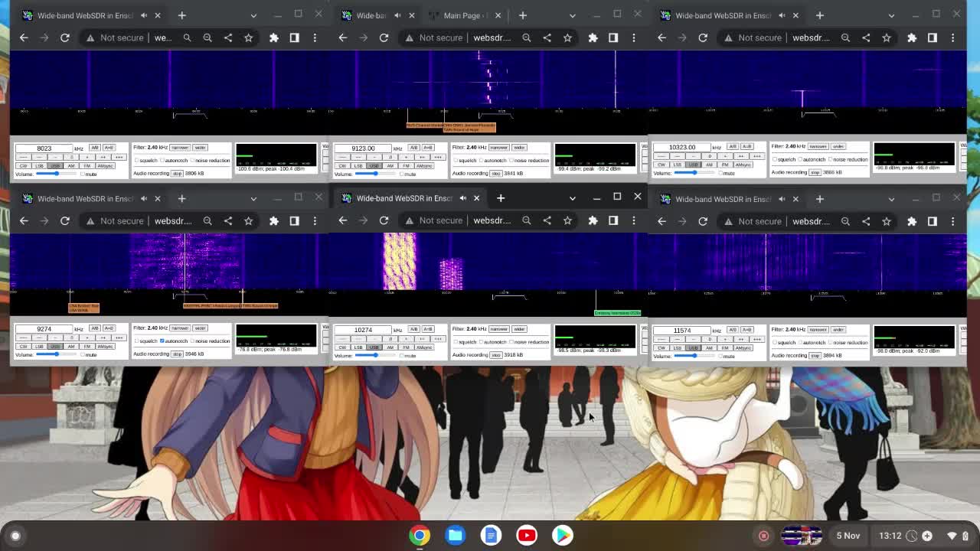Screen dimensions: 980x551
Task: Click the Not secure warning in 9274 kHz window
Action: [x=114, y=221]
